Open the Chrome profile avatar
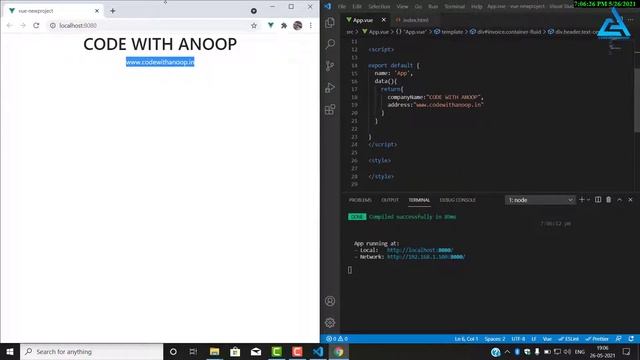This screenshot has width=640, height=360. pyautogui.click(x=298, y=25)
